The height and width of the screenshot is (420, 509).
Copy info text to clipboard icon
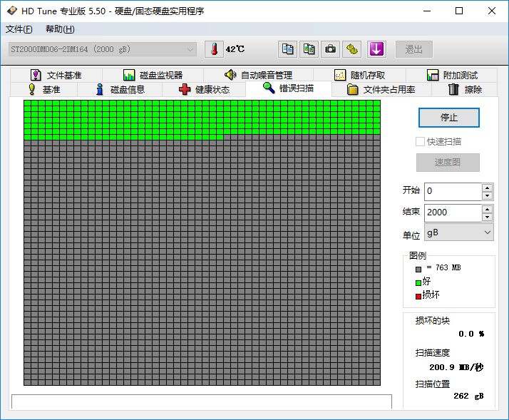click(x=287, y=49)
